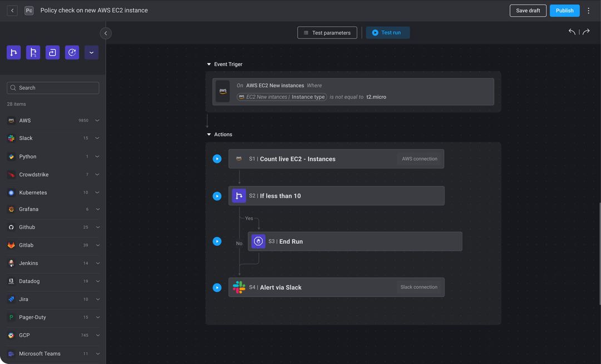Open the three-dot options menu
This screenshot has width=601, height=364.
coord(588,10)
